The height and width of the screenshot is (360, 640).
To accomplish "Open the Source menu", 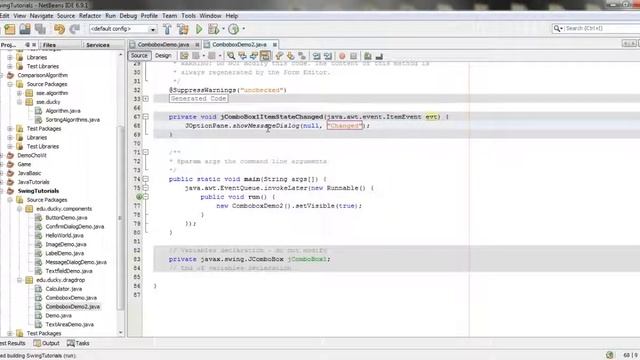I will (66, 16).
